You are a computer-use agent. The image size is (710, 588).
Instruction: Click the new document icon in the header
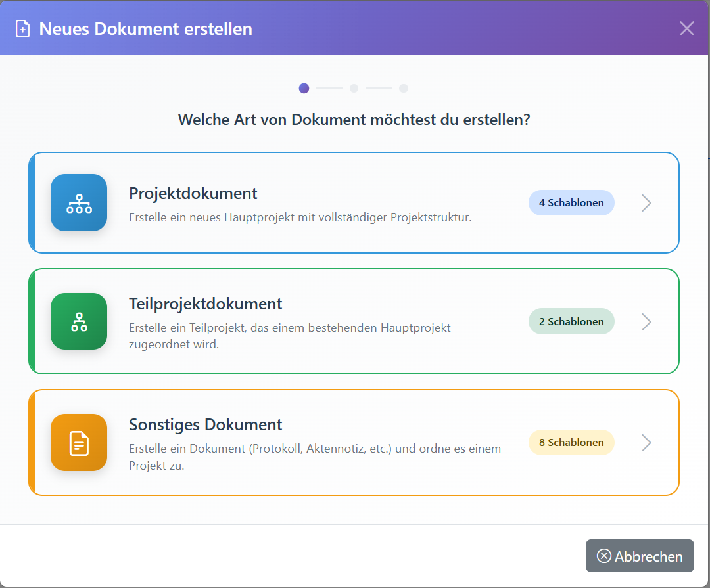(x=22, y=28)
